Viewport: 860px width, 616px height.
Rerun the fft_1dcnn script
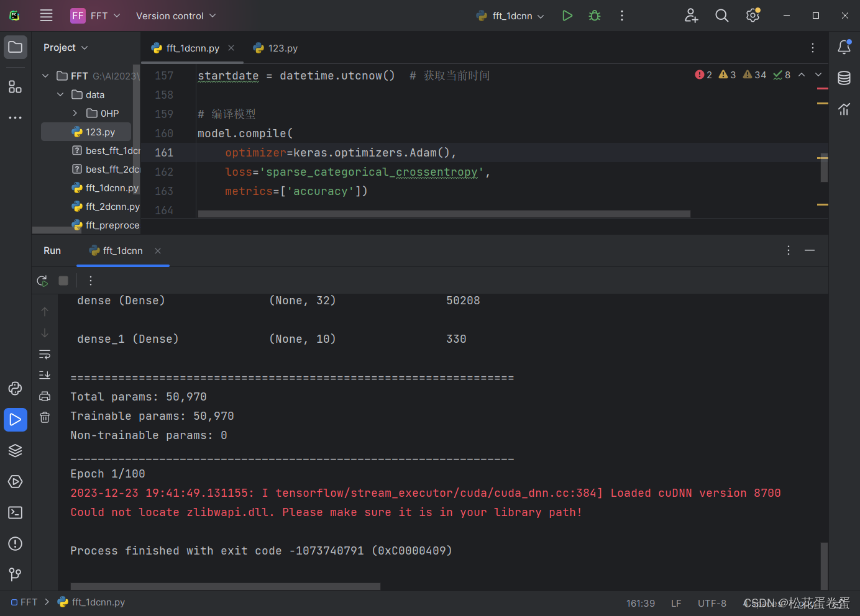tap(42, 280)
